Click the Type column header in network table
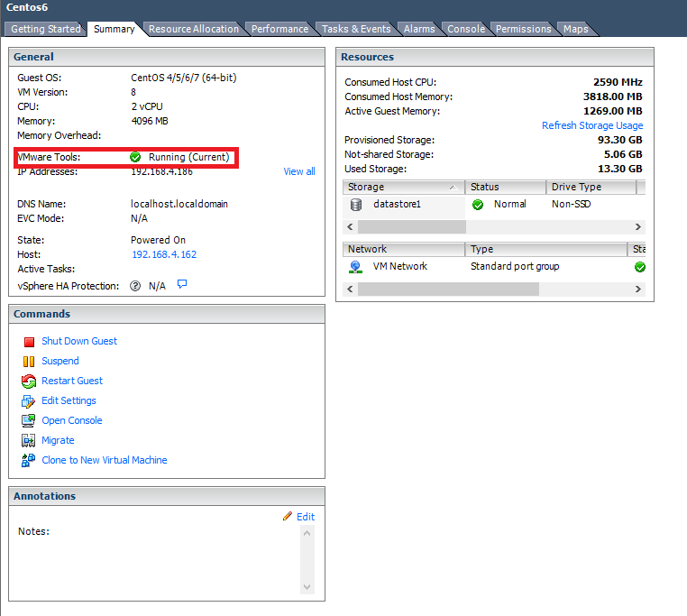 click(546, 249)
